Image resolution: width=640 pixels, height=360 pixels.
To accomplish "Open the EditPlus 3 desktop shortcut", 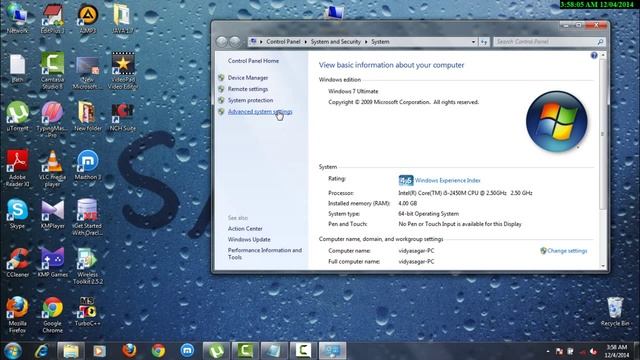I will point(52,18).
